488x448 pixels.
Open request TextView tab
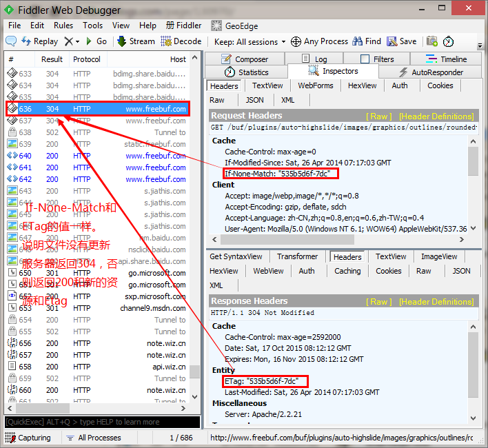point(267,85)
